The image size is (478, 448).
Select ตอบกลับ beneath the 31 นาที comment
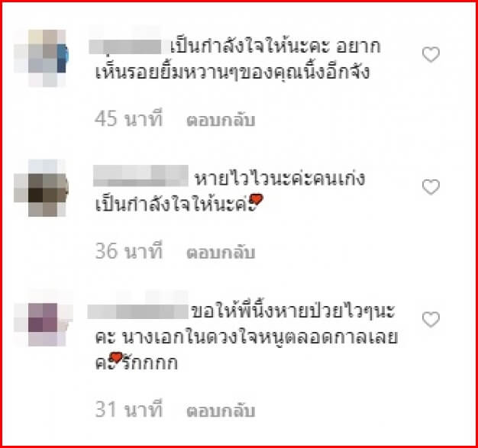[x=221, y=411]
